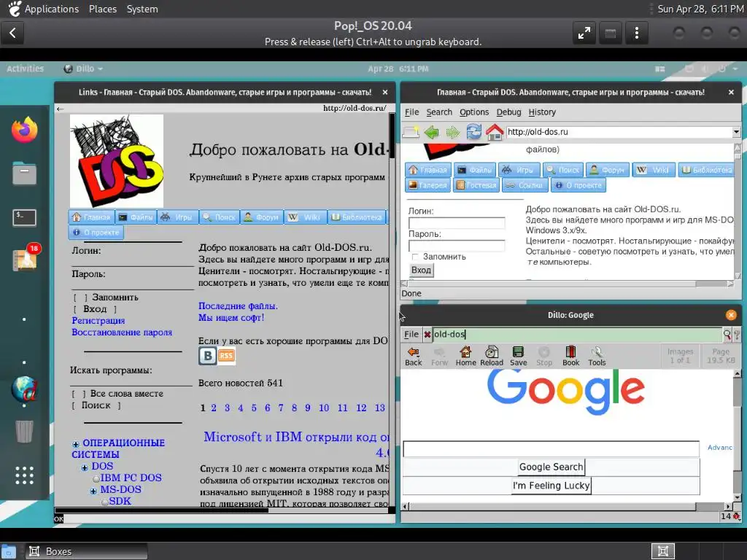This screenshot has width=747, height=560.
Task: Click green forward arrow in NetSurf toolbar
Action: 452,132
